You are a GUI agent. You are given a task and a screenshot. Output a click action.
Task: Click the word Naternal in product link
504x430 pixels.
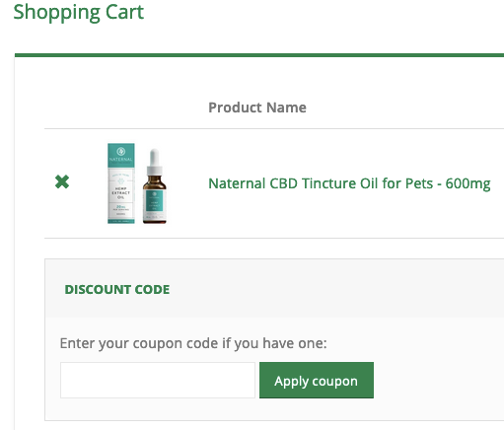tap(237, 183)
